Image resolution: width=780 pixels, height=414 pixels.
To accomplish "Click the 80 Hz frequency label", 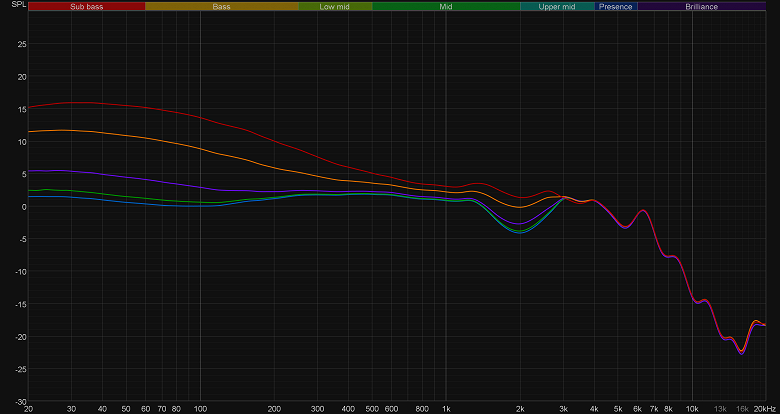I will pos(176,409).
